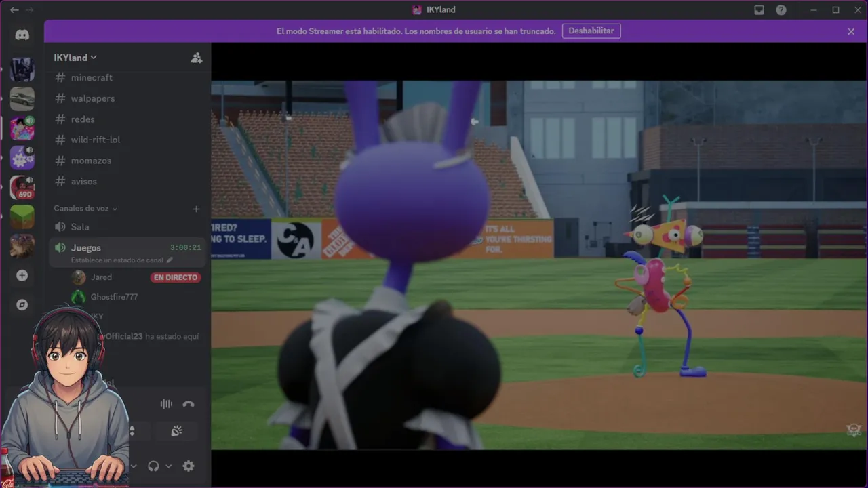Dismiss the Streamer mode banner

851,31
